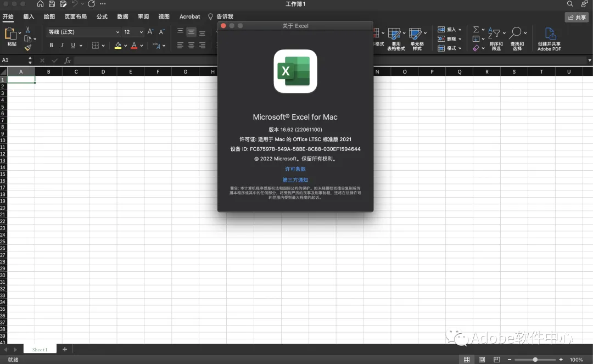Open the 审阅 ribbon tab
The image size is (593, 364).
click(143, 16)
